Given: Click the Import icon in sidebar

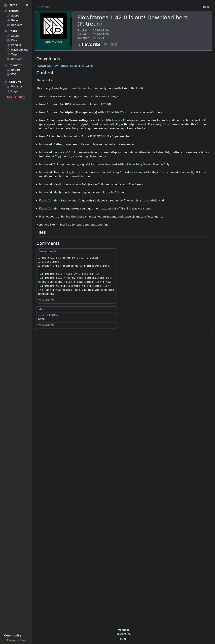Looking at the screenshot, I should point(9,70).
